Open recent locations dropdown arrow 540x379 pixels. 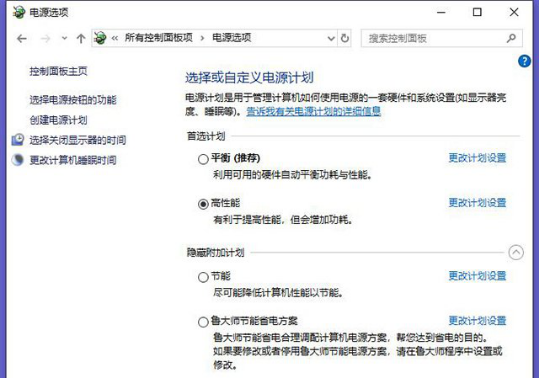click(64, 38)
